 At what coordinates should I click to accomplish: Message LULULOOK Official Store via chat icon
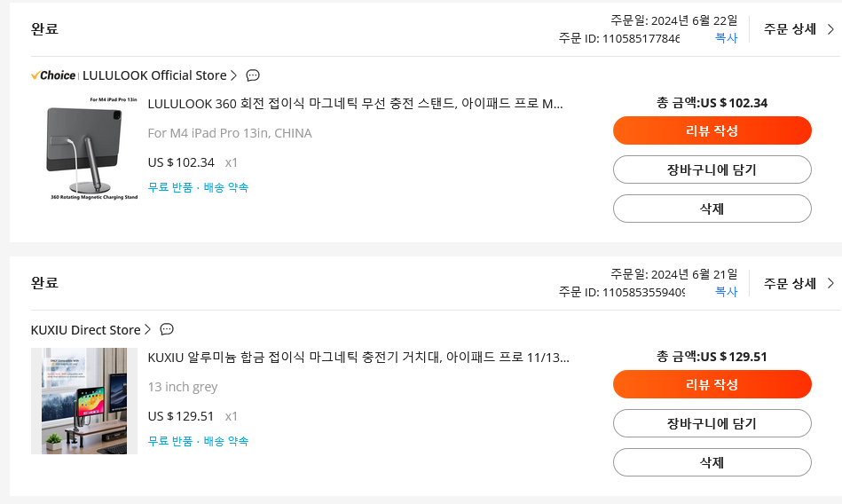(252, 75)
